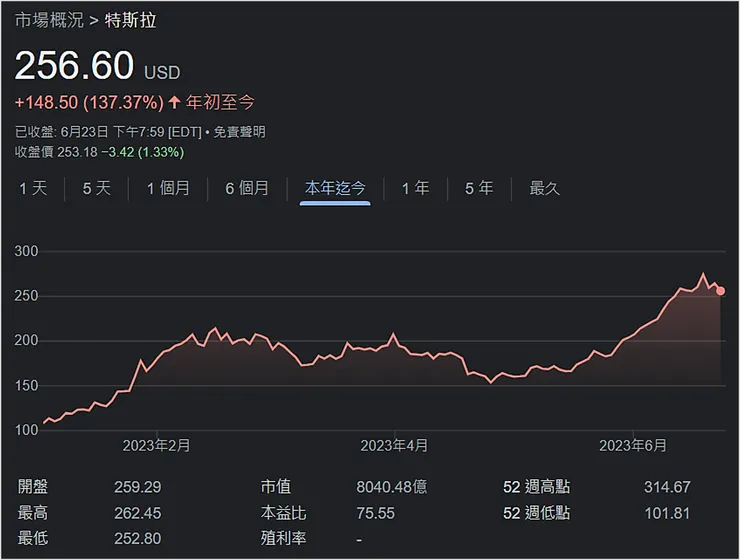
Task: Click the 250 y-axis label
Action: pyautogui.click(x=26, y=296)
